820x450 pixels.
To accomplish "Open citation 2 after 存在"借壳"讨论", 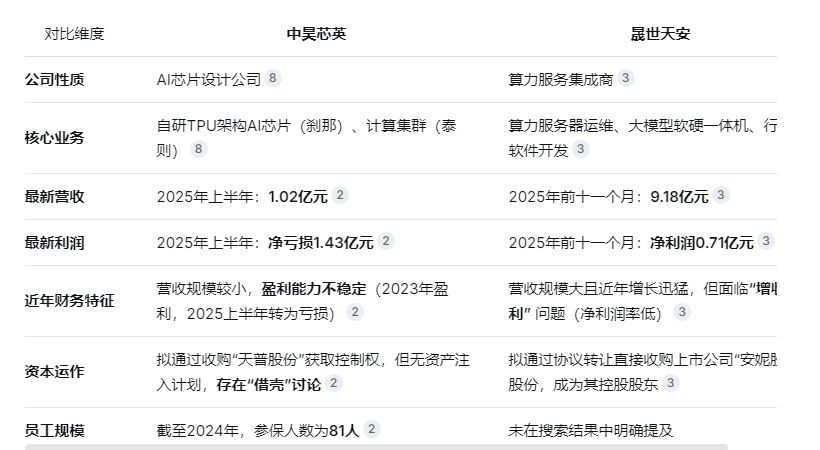I will point(334,384).
